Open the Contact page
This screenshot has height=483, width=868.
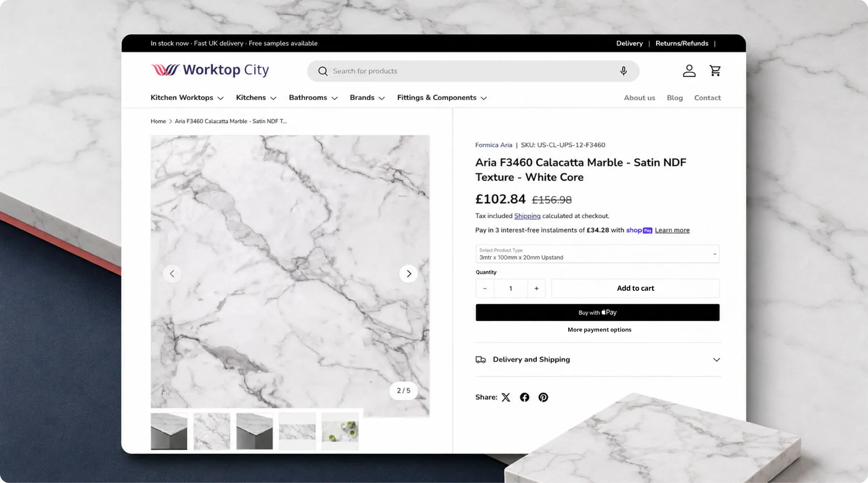pyautogui.click(x=707, y=98)
